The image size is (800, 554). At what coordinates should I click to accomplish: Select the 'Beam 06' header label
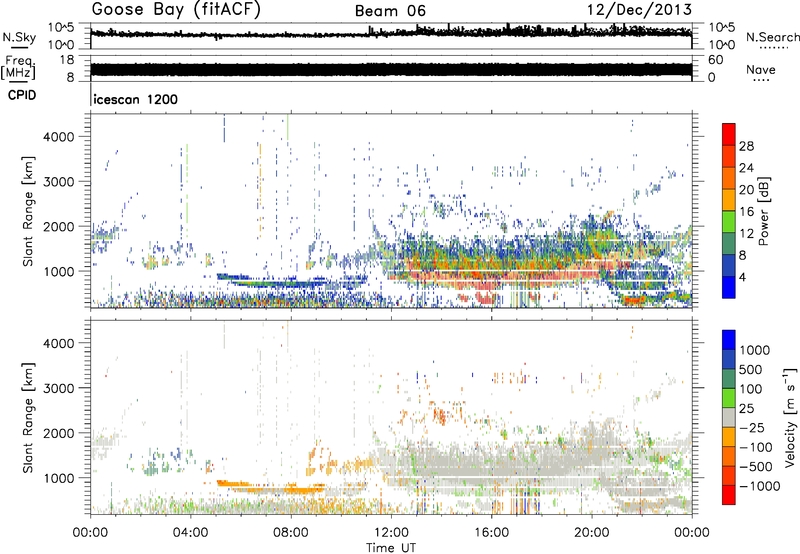(x=390, y=11)
